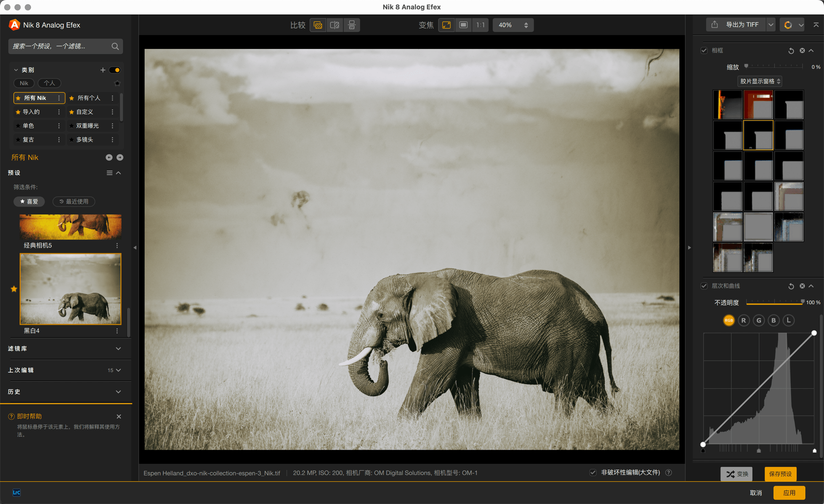This screenshot has width=824, height=504.
Task: Open options for 所有 Nik category
Action: click(x=59, y=98)
